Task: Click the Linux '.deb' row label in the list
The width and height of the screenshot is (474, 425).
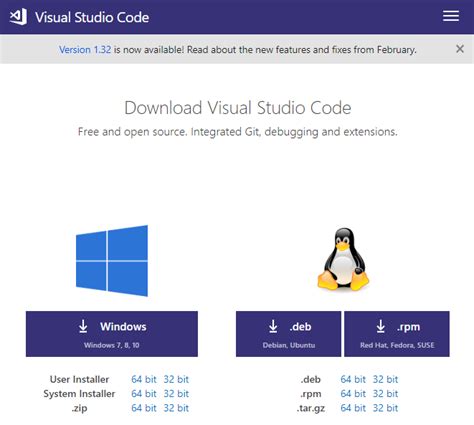Action: coord(311,379)
